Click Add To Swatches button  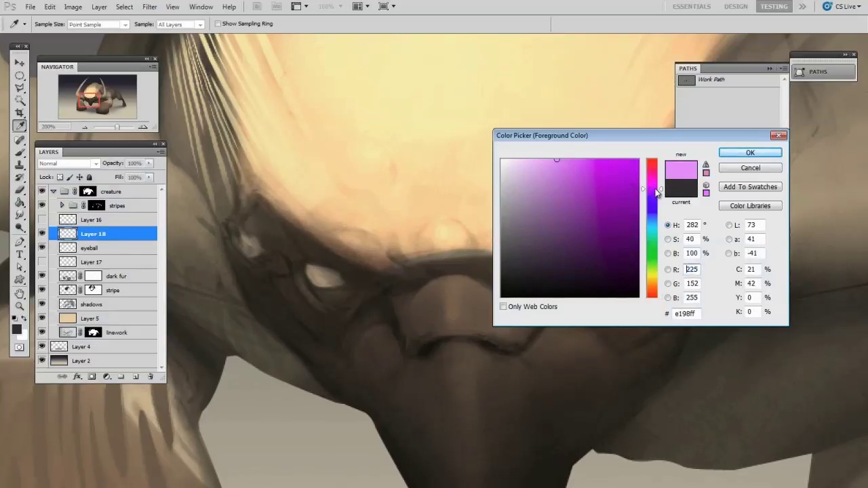pos(750,187)
